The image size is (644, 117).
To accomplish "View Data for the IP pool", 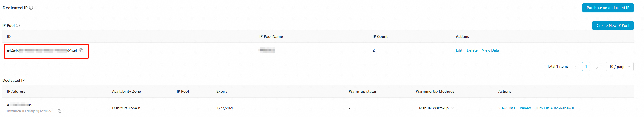I will tap(490, 50).
